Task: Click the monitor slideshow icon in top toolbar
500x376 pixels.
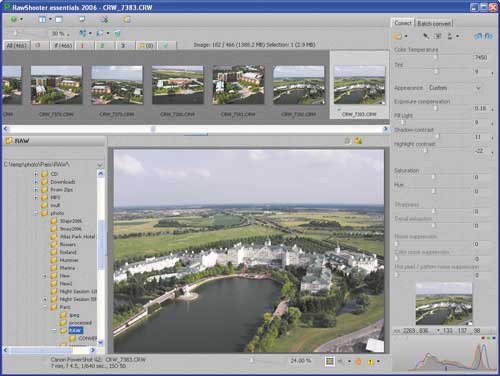Action: (x=82, y=19)
